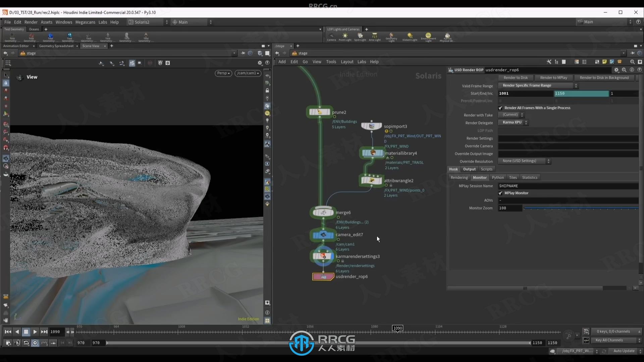This screenshot has height=362, width=644.
Task: Click the End frame field showing 1150
Action: [581, 94]
